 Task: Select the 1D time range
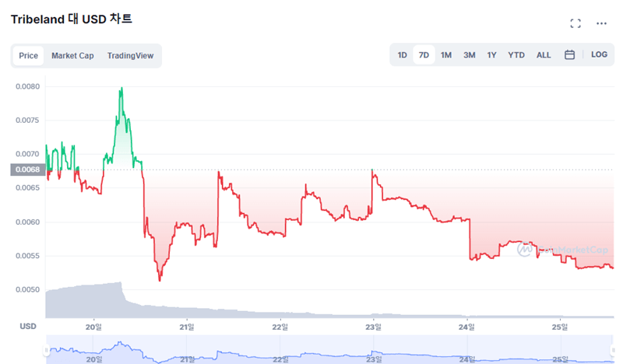point(402,54)
